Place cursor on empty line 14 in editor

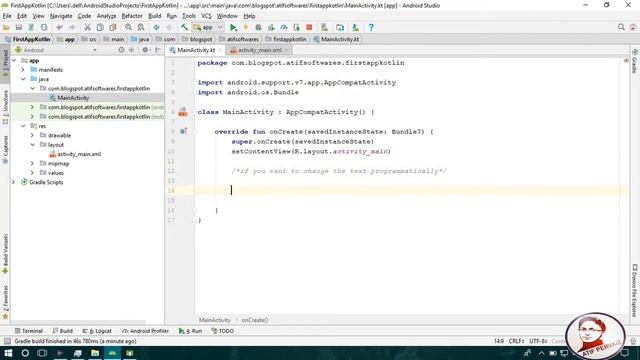tap(411, 190)
